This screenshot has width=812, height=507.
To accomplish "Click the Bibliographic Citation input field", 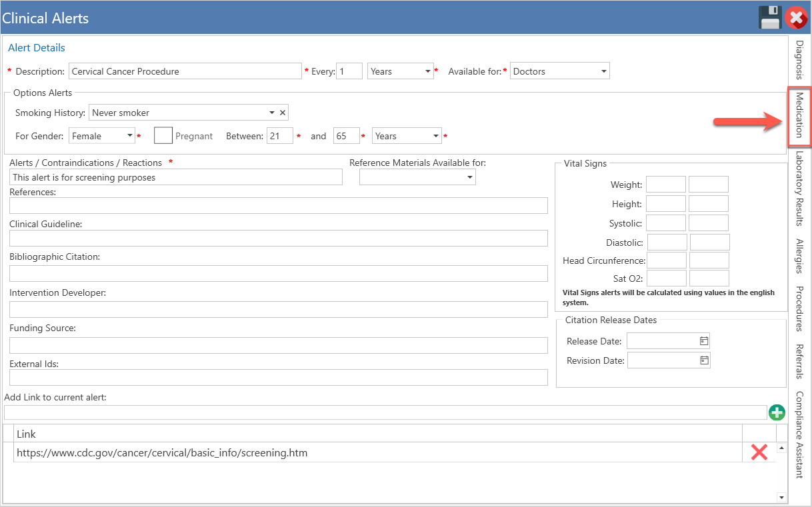I will click(279, 273).
